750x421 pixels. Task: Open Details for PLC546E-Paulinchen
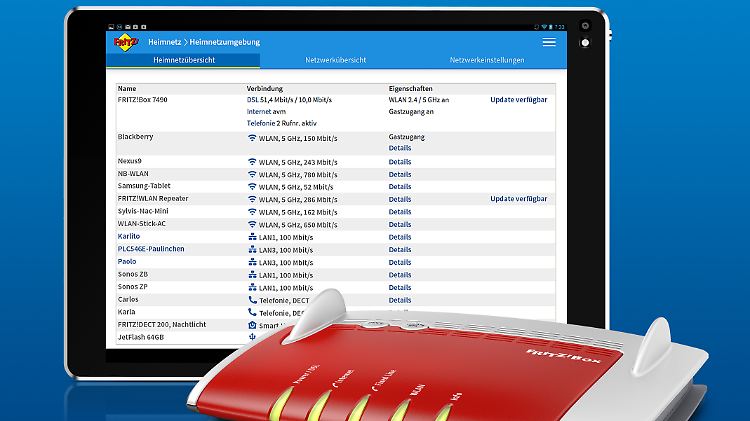[x=400, y=249]
